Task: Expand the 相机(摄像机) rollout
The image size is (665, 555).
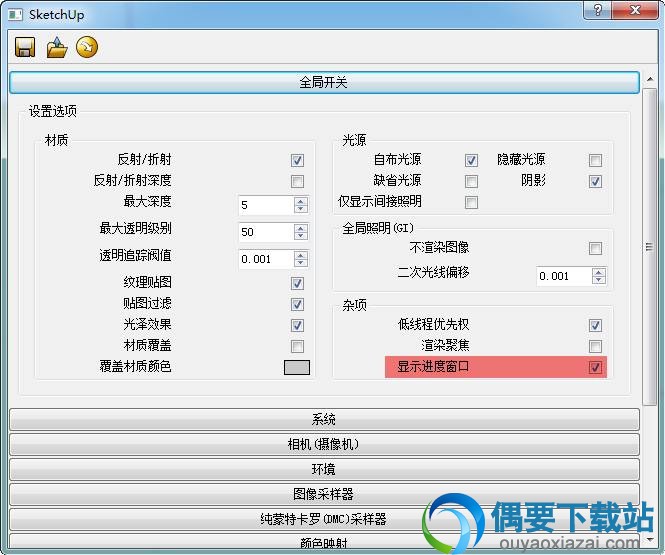Action: pos(324,444)
